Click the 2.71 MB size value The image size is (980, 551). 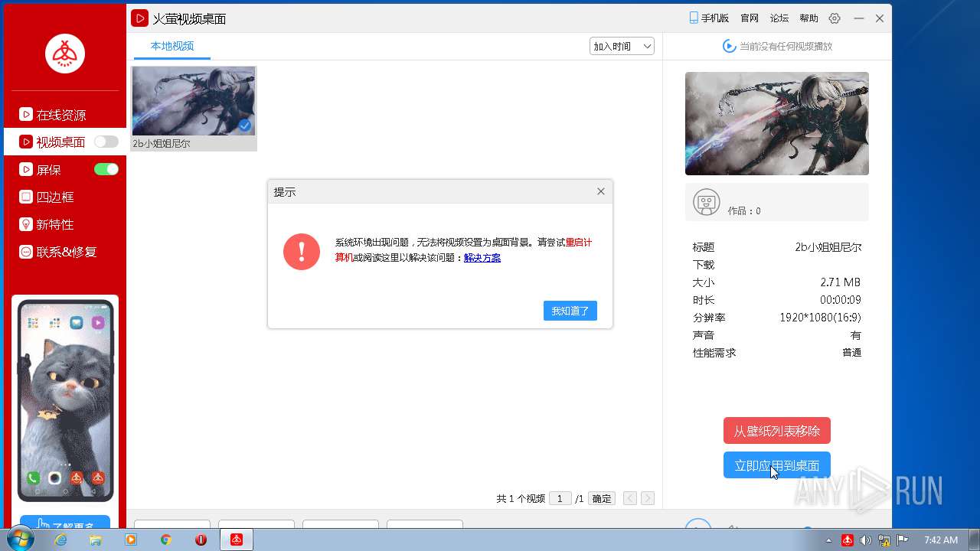tap(840, 282)
